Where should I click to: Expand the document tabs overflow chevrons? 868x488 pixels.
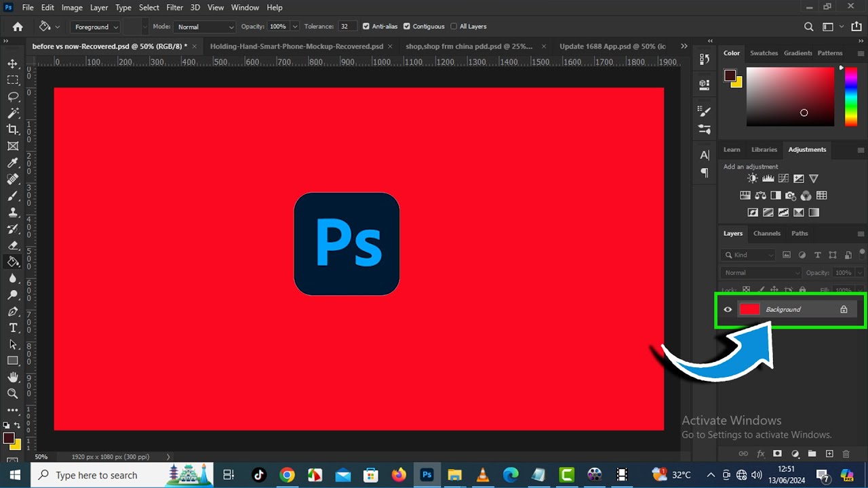coord(684,46)
